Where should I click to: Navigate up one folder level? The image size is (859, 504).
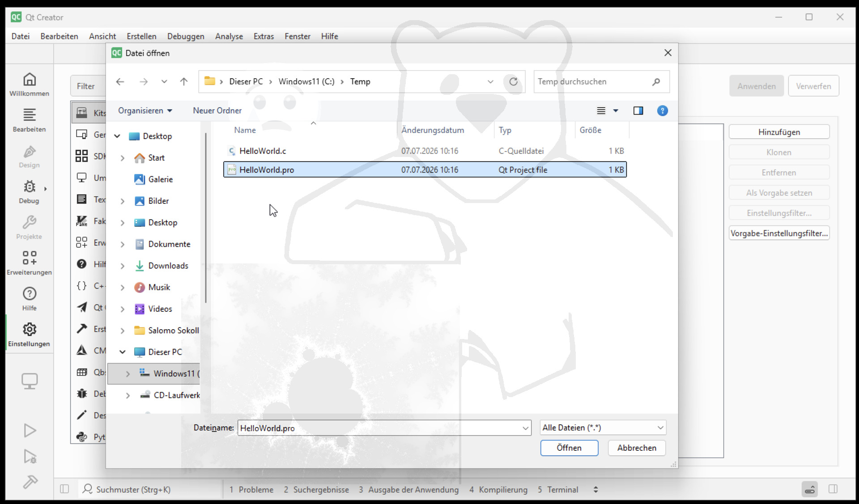tap(184, 81)
